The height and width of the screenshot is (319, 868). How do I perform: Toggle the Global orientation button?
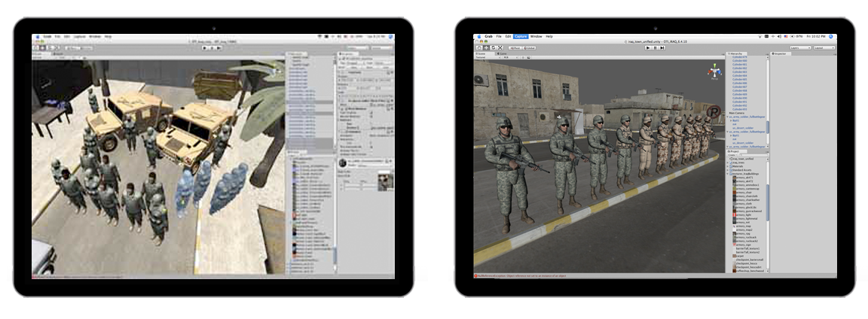pos(529,47)
